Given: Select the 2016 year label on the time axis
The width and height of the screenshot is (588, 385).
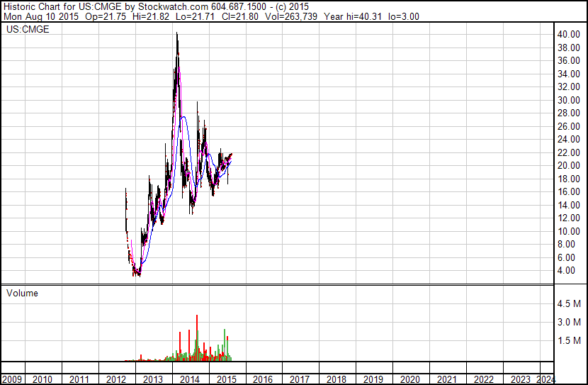Looking at the screenshot, I should 263,379.
